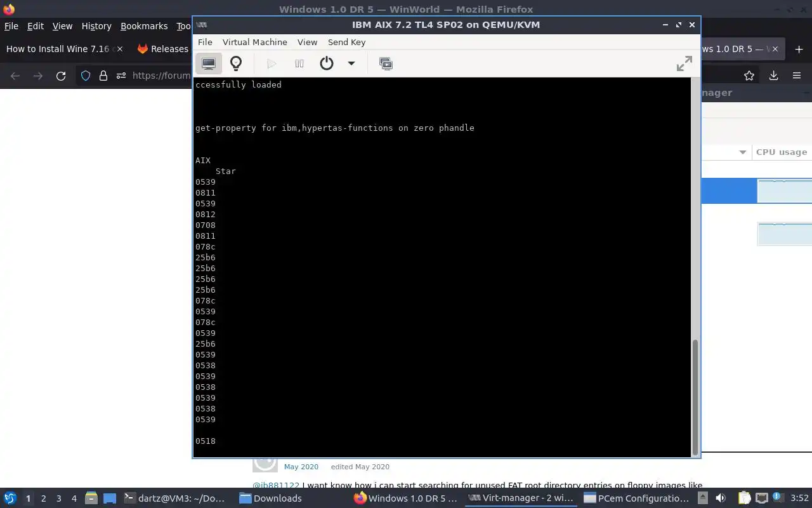This screenshot has width=812, height=508.
Task: Open clipboard manager tray icon
Action: click(x=744, y=498)
